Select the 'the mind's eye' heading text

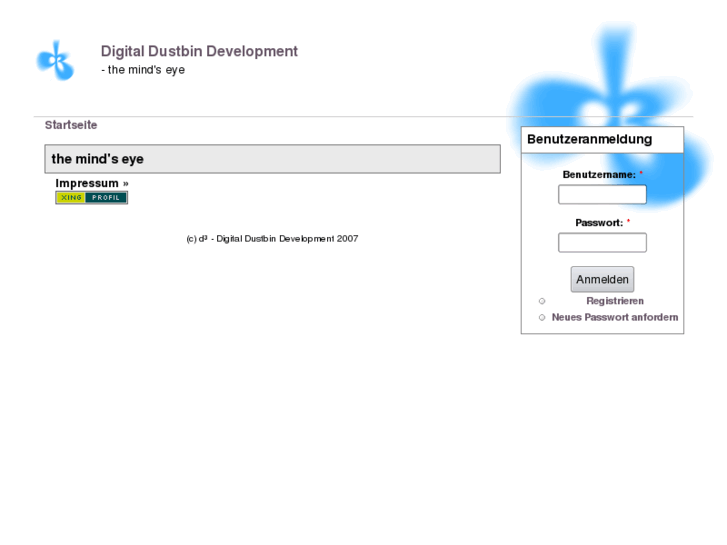97,159
